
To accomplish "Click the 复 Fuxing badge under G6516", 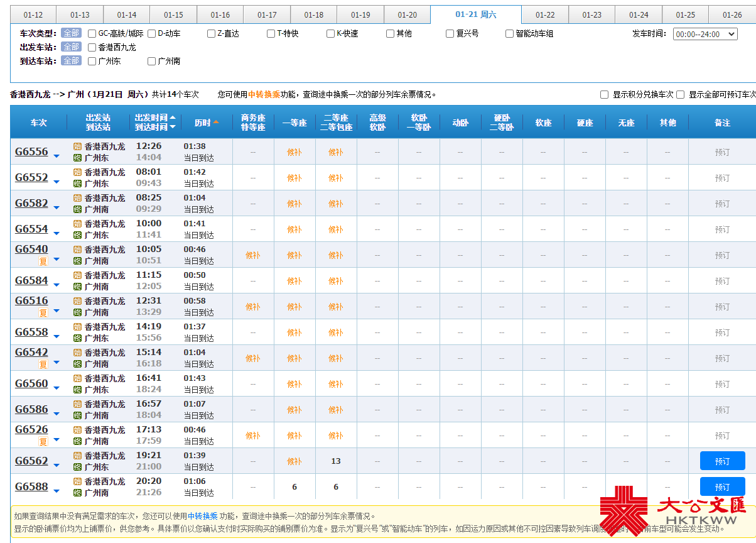I will tap(43, 312).
